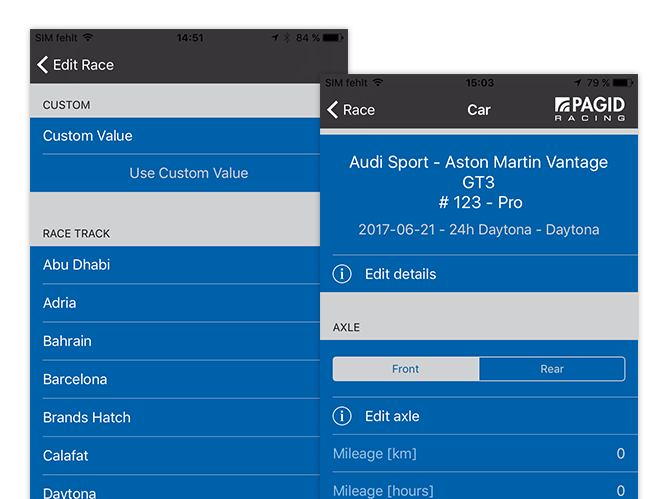
Task: Select the Rear axle segment
Action: [552, 369]
